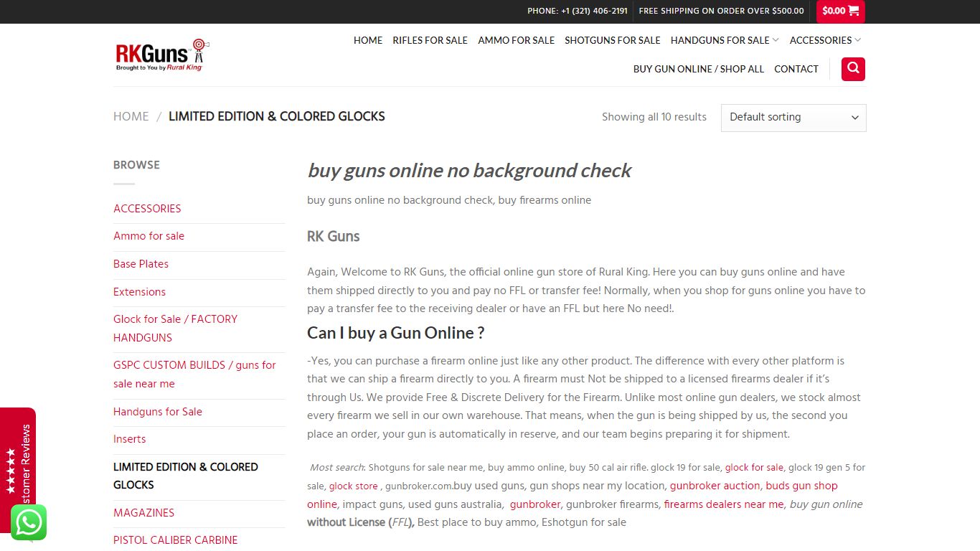
Task: Select Limited Edition & Colored Glocks category
Action: (x=186, y=476)
